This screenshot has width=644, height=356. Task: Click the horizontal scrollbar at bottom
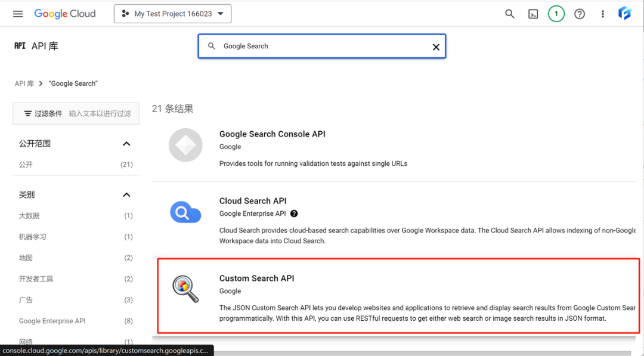click(x=422, y=353)
